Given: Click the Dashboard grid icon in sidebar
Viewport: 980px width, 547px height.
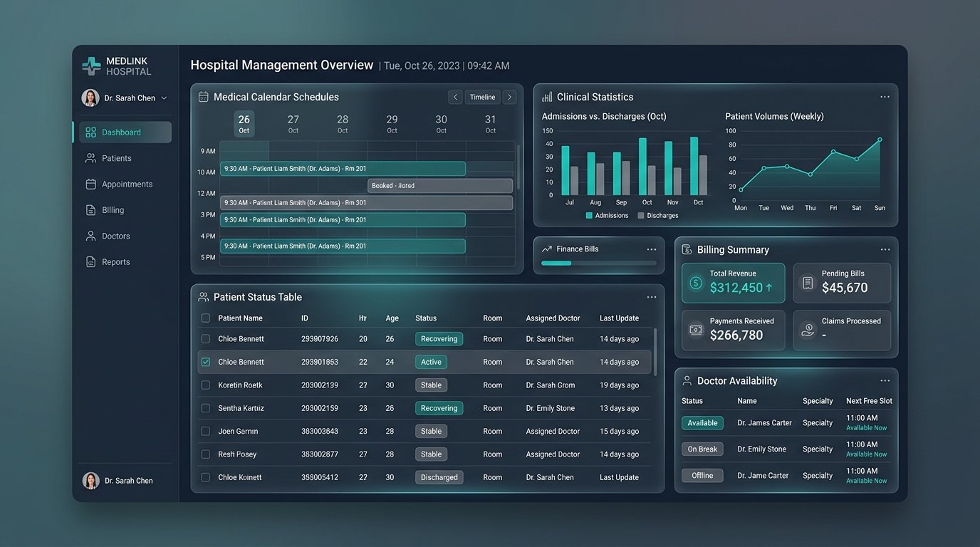Looking at the screenshot, I should 90,132.
